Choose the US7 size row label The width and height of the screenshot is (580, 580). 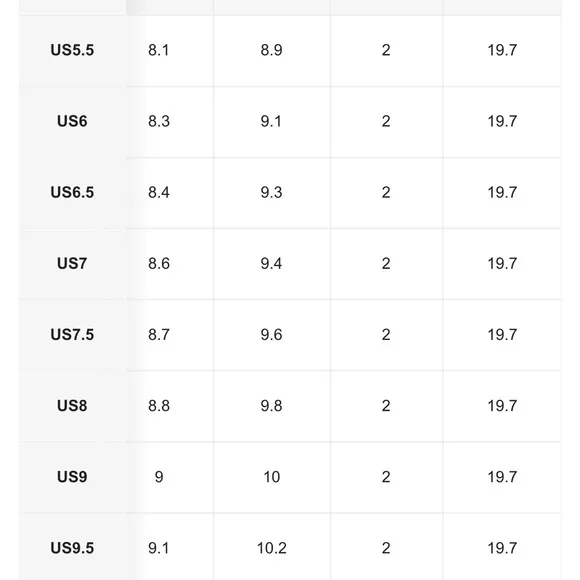[72, 264]
